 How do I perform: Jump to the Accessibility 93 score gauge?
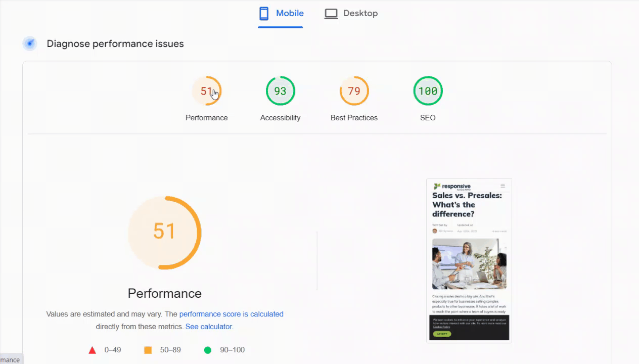[x=280, y=91]
